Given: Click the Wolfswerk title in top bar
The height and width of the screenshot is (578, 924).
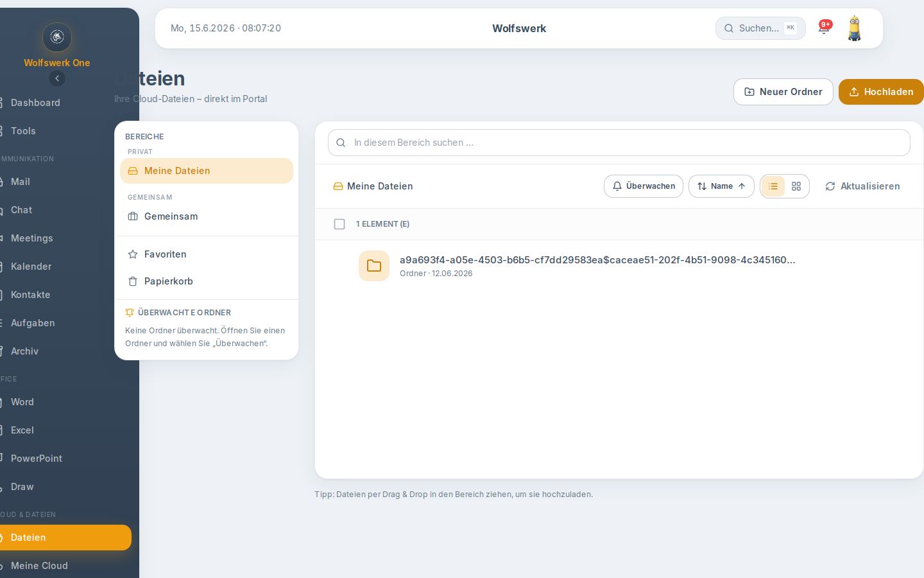Looking at the screenshot, I should (519, 28).
